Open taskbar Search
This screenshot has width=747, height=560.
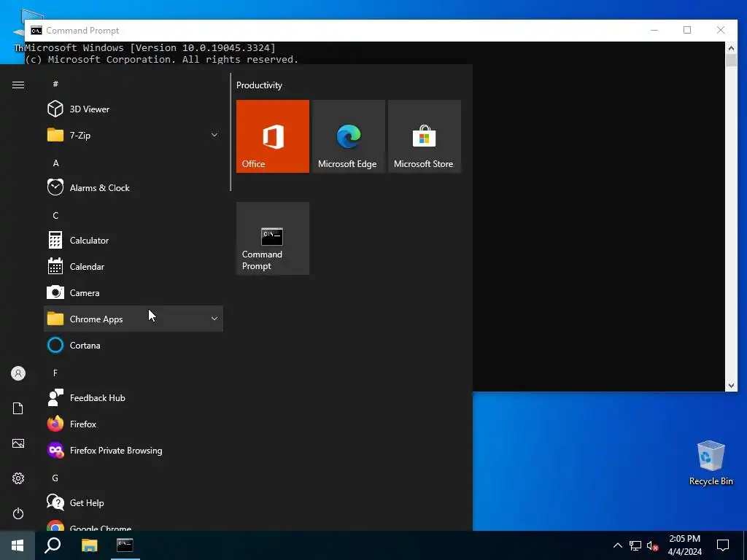tap(53, 545)
